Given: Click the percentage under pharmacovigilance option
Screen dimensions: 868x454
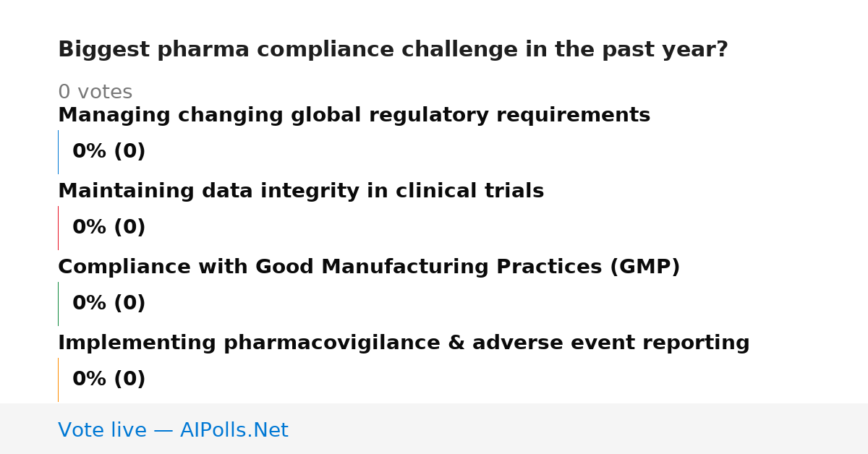Looking at the screenshot, I should (109, 380).
